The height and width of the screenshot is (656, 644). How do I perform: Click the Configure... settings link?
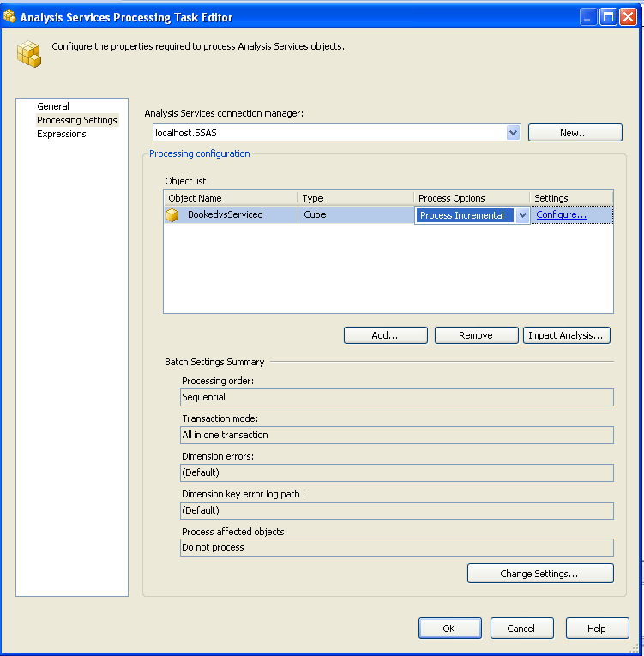pos(561,214)
